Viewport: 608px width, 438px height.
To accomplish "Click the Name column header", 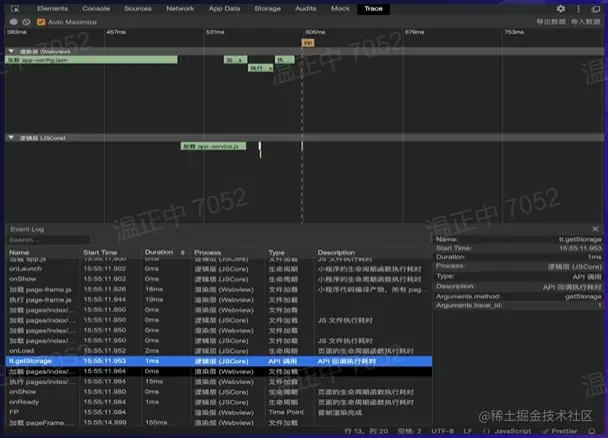I will pyautogui.click(x=19, y=252).
